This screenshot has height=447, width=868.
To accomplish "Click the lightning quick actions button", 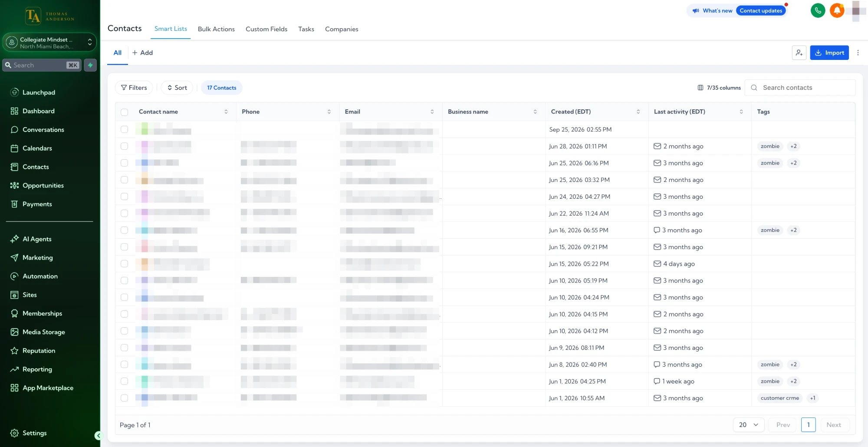I will 90,65.
